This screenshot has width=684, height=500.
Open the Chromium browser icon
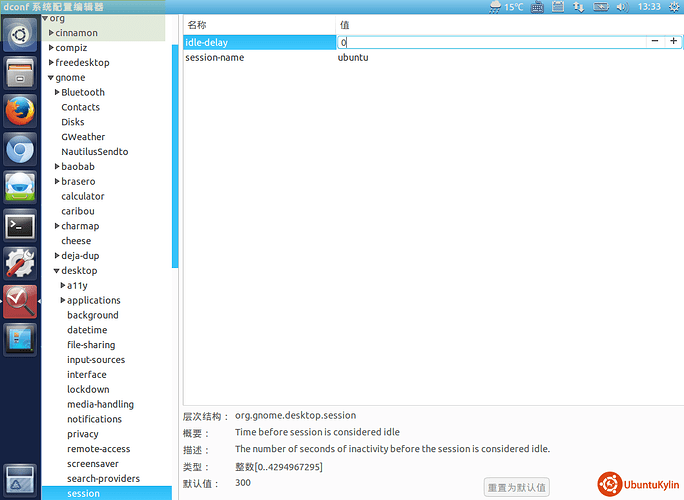20,149
